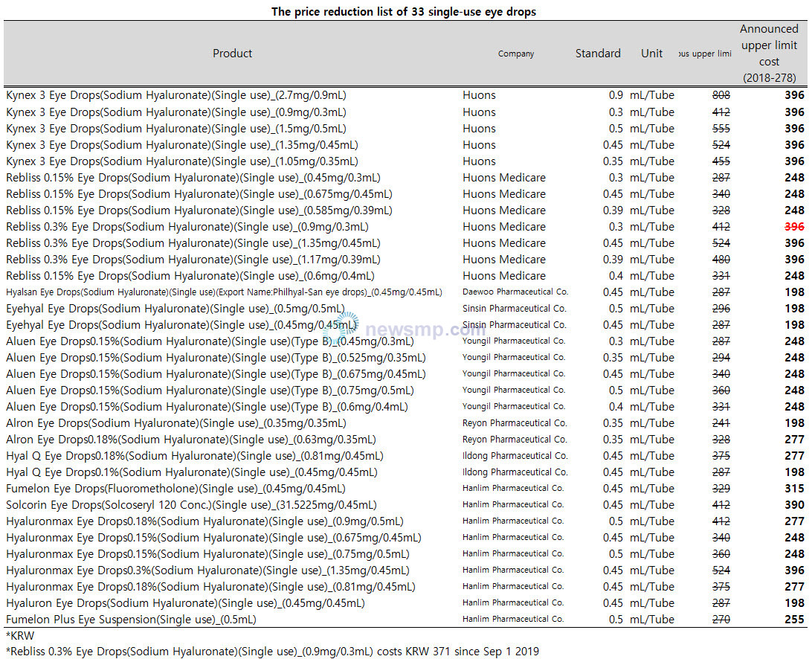812x659 pixels.
Task: Select Hyal Q Eye Drops0.1% product name
Action: pos(192,472)
